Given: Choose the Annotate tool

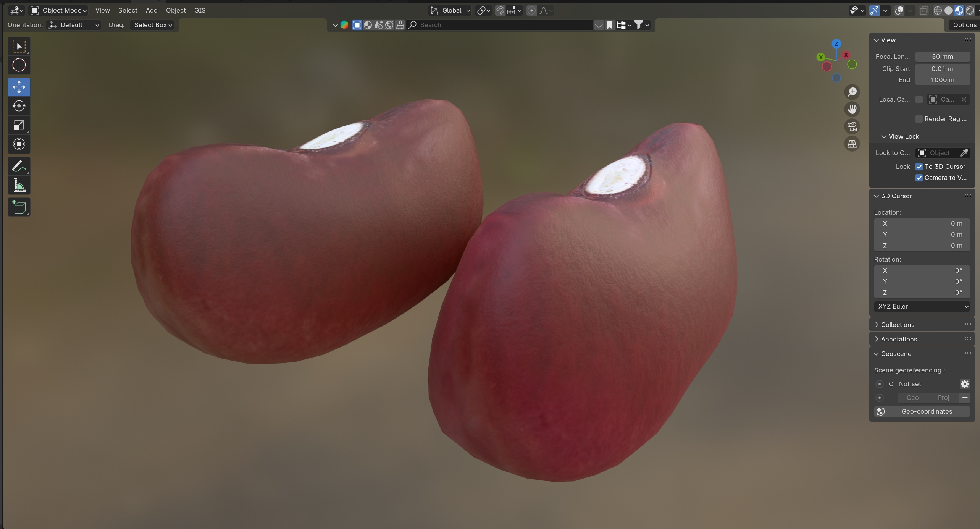Looking at the screenshot, I should tap(19, 166).
